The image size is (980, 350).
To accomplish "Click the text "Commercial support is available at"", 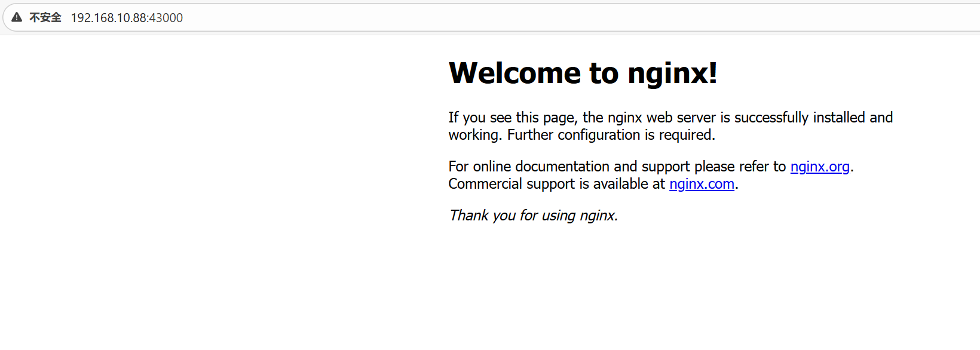I will coord(556,184).
